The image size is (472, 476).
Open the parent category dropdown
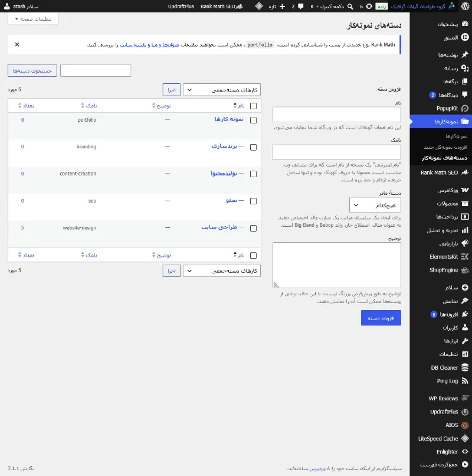(x=375, y=205)
